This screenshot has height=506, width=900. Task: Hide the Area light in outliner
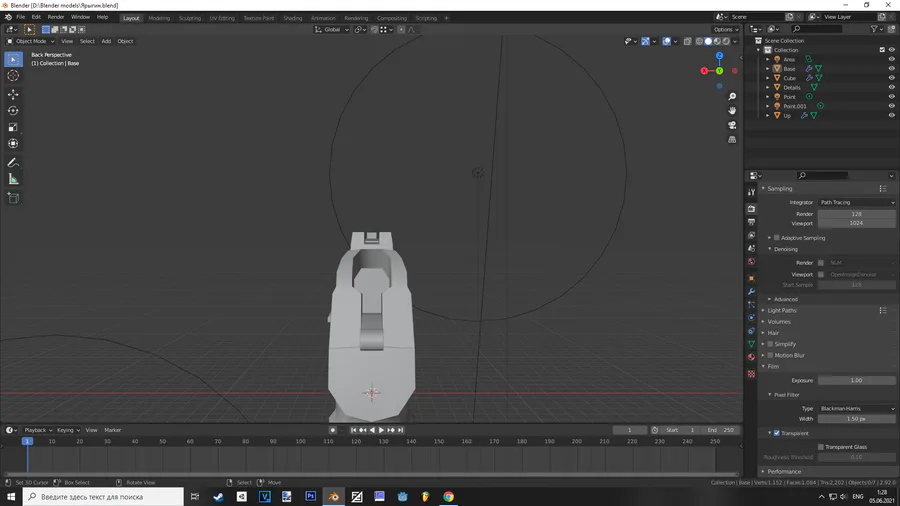click(x=891, y=59)
